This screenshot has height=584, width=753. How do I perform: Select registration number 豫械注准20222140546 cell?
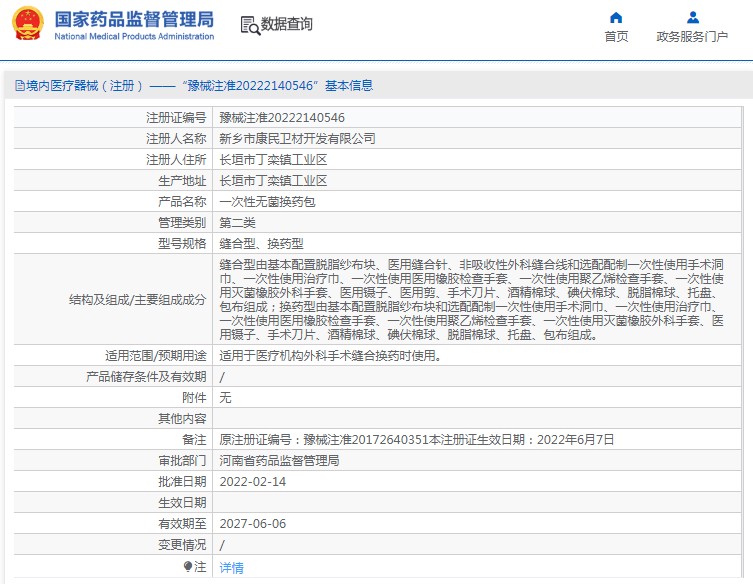pos(477,117)
